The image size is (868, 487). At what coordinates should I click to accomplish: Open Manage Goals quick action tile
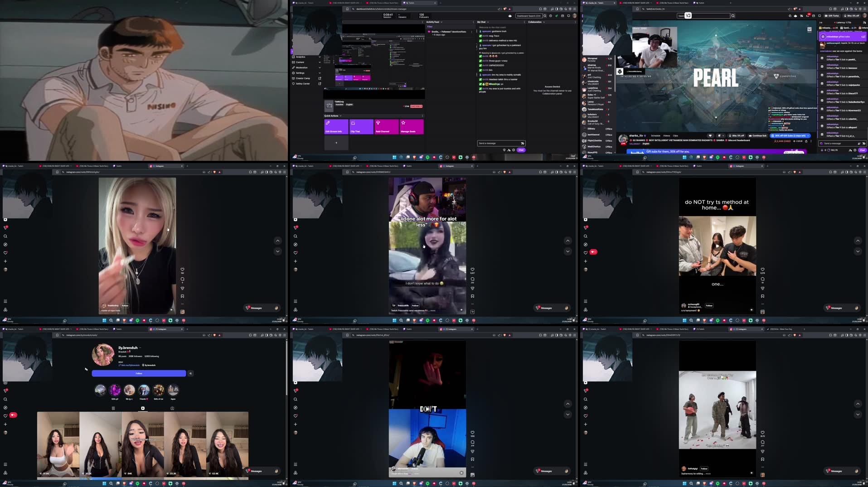click(412, 127)
